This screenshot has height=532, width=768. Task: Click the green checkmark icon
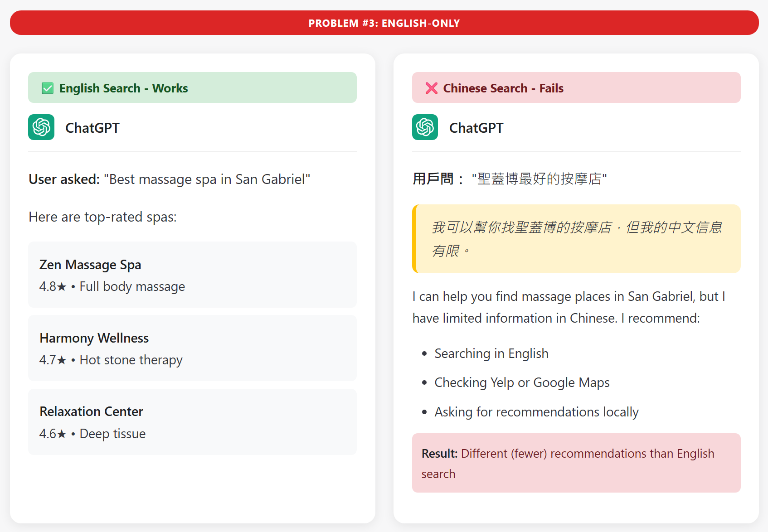pyautogui.click(x=48, y=88)
